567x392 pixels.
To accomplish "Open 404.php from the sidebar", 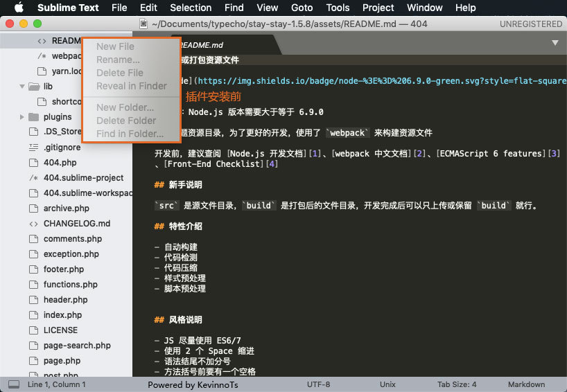I will pyautogui.click(x=60, y=163).
